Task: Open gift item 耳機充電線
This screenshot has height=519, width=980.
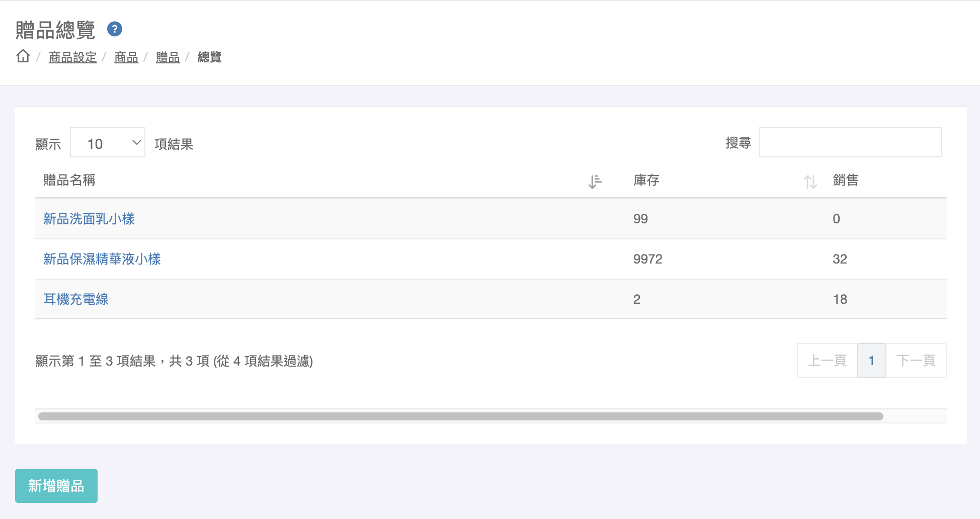Action: pyautogui.click(x=75, y=299)
